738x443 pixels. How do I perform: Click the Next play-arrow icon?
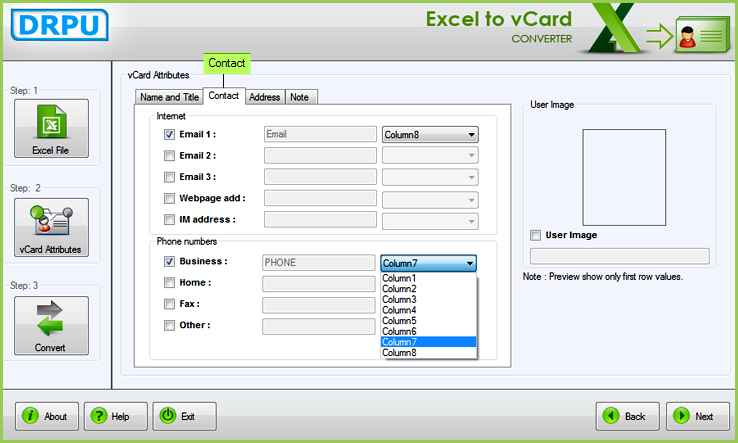click(681, 416)
